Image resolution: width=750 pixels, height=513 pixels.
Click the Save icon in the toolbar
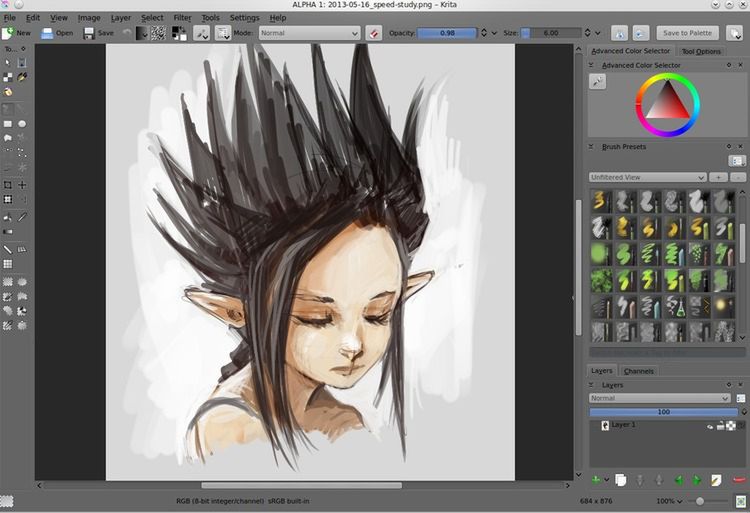click(89, 33)
